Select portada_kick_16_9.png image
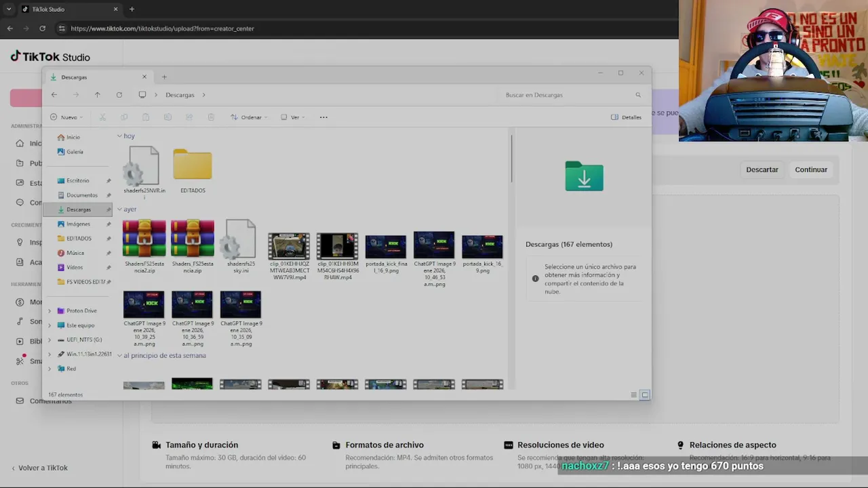Image resolution: width=868 pixels, height=488 pixels. (482, 253)
